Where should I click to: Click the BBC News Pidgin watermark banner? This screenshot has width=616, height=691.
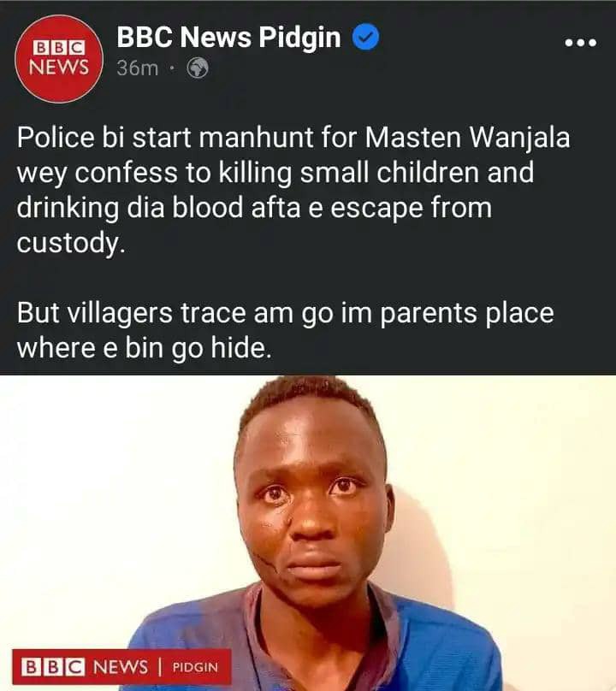(x=121, y=667)
